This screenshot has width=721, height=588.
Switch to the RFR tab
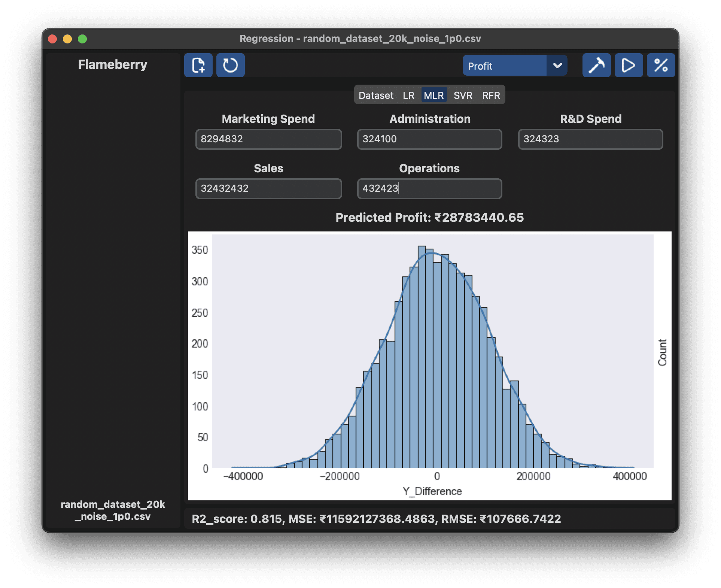pos(491,96)
